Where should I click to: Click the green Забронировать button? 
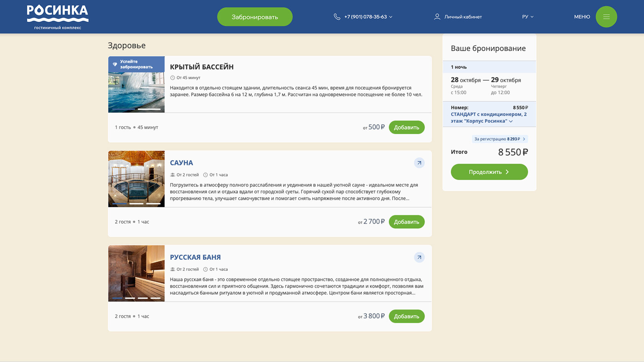[255, 17]
